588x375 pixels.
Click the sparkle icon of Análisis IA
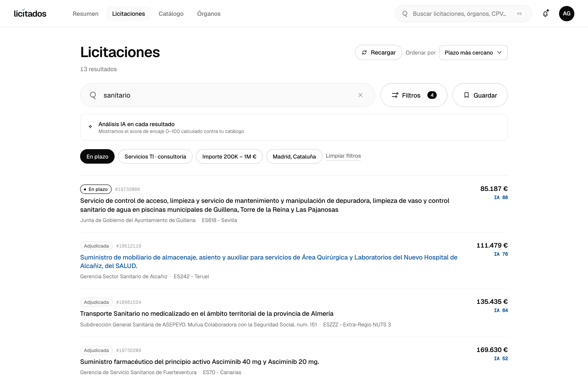(90, 127)
